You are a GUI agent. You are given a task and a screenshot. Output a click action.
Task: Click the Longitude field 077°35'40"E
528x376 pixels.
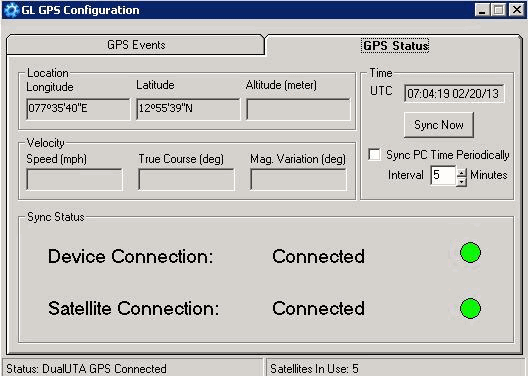78,109
